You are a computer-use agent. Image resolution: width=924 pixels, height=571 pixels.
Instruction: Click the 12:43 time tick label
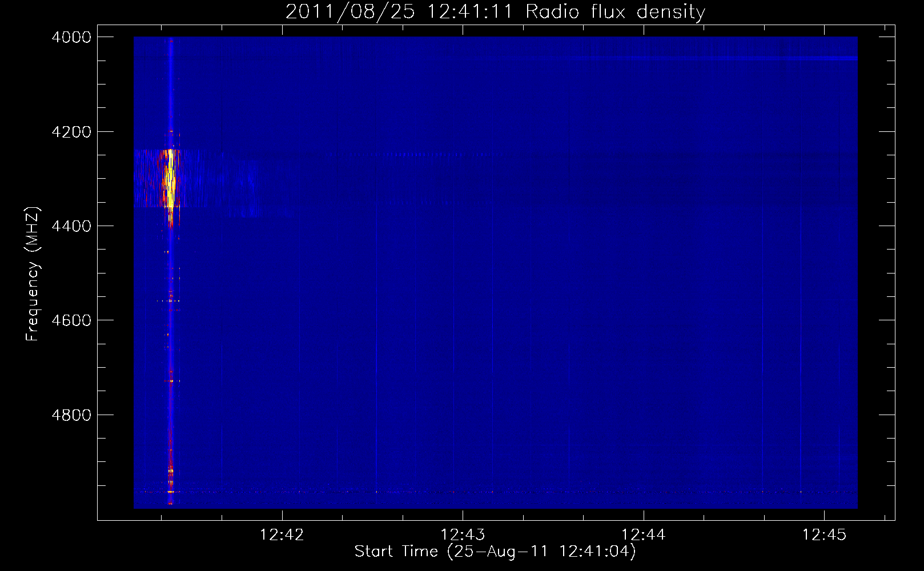tap(463, 535)
